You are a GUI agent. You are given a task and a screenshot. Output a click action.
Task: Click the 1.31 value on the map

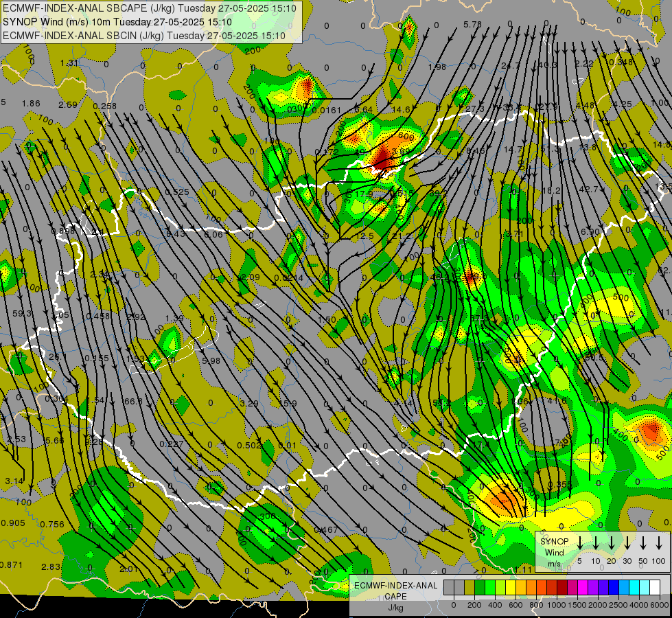tap(69, 63)
